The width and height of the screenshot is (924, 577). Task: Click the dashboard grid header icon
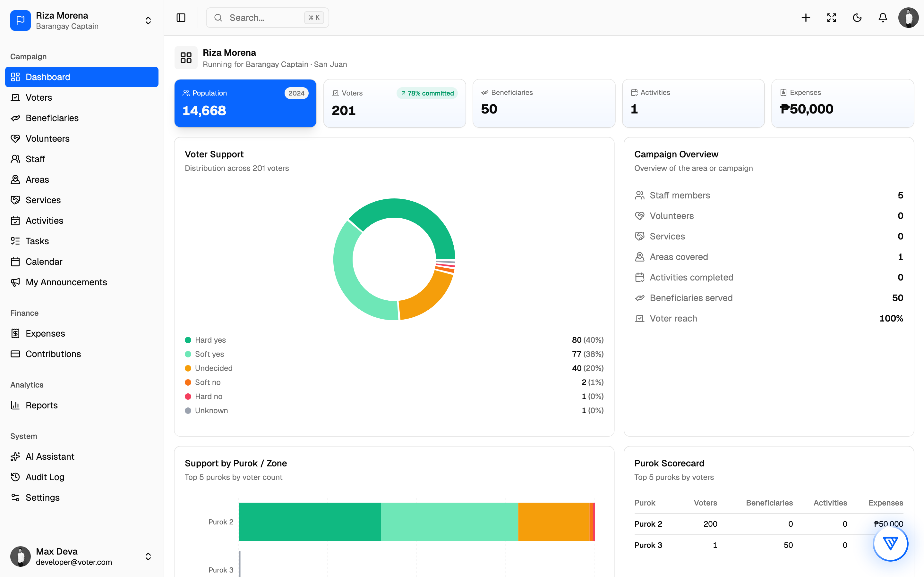[186, 58]
